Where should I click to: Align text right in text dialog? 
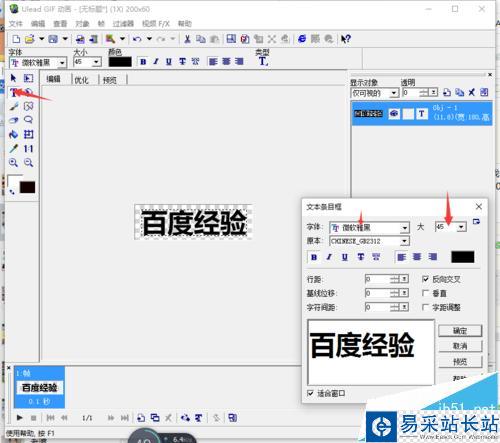(x=433, y=257)
